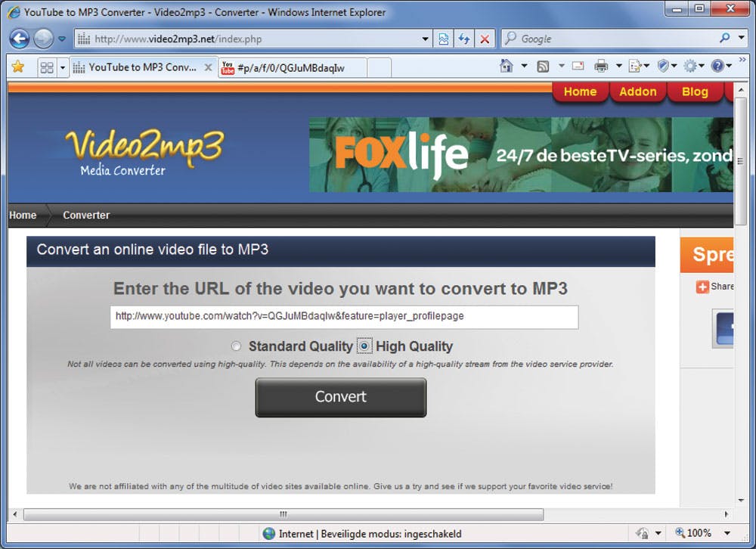This screenshot has width=756, height=549.
Task: Click the red Home site button
Action: pos(580,91)
